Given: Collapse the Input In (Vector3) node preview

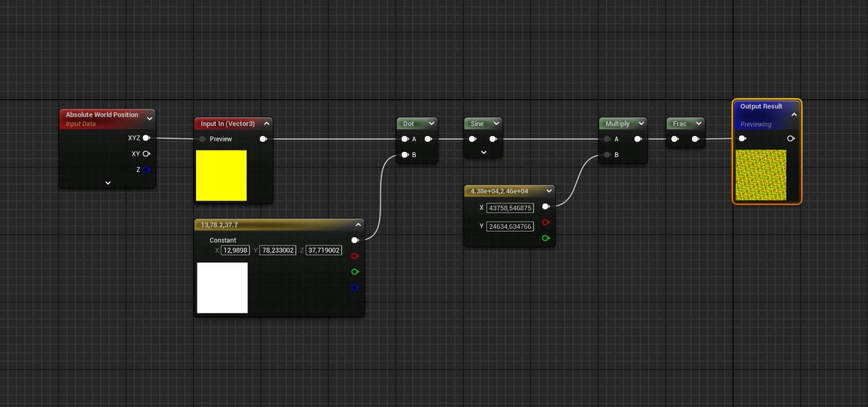Looking at the screenshot, I should click(x=267, y=123).
